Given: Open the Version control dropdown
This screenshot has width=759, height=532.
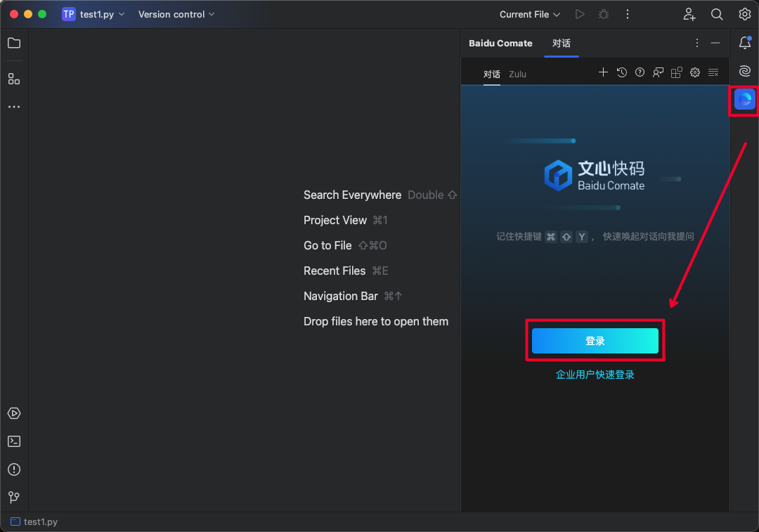Looking at the screenshot, I should [176, 15].
